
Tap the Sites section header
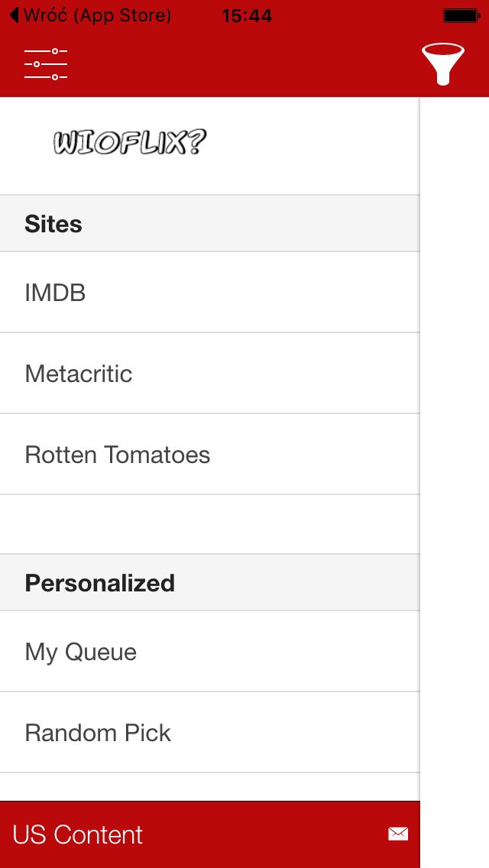click(x=210, y=224)
